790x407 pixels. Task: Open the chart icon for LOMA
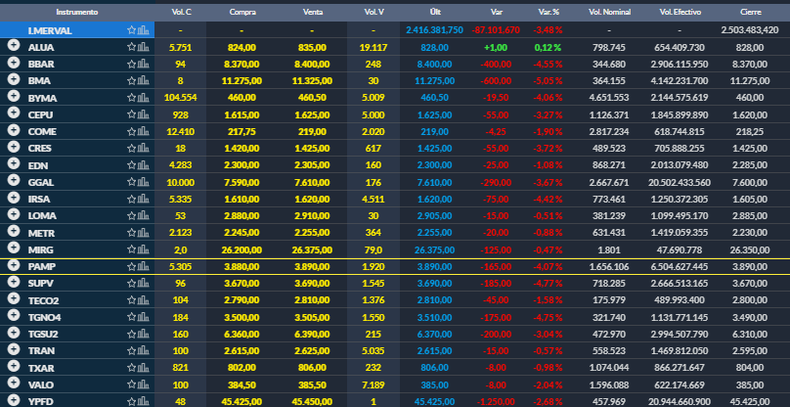[144, 216]
